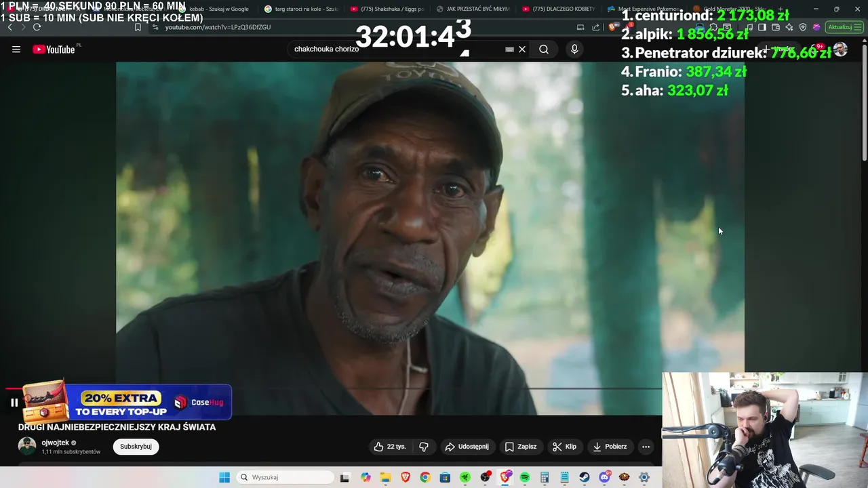Image resolution: width=868 pixels, height=488 pixels.
Task: Open the YouTube guide hamburger menu
Action: (x=16, y=49)
